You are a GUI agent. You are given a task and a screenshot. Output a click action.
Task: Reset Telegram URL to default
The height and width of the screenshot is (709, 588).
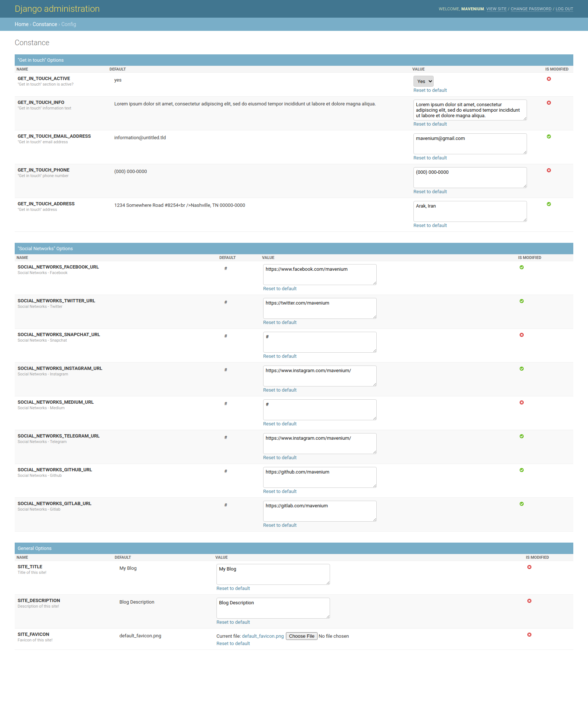[280, 458]
